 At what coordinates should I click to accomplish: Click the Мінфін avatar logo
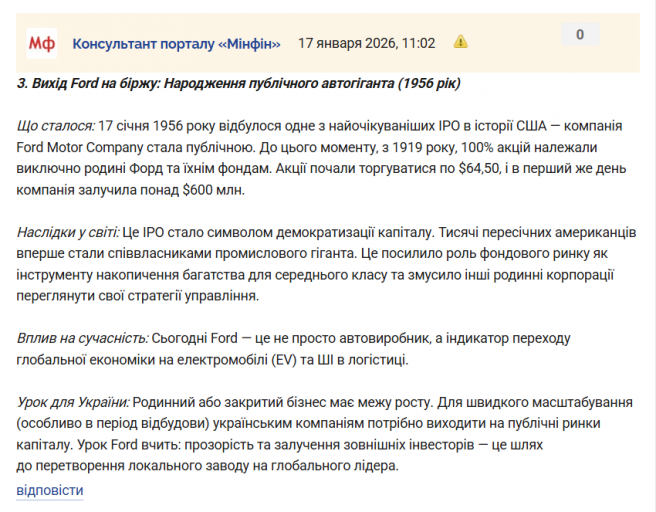click(x=41, y=43)
